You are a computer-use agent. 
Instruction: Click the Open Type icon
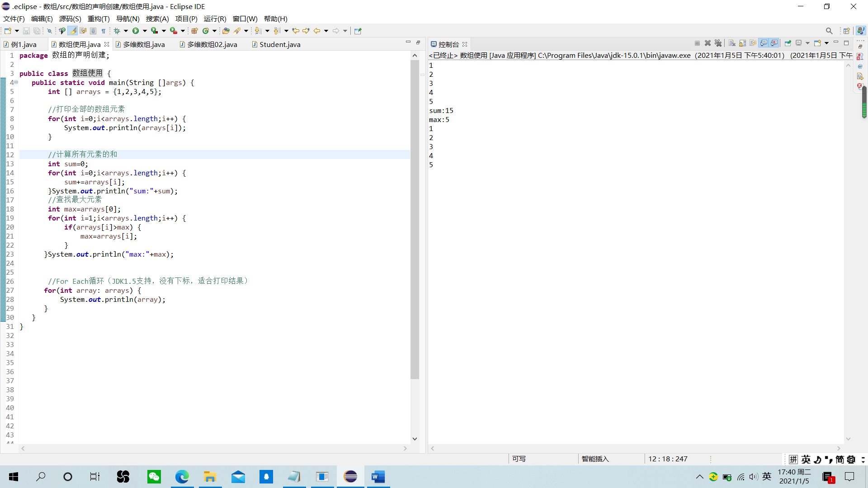point(226,31)
